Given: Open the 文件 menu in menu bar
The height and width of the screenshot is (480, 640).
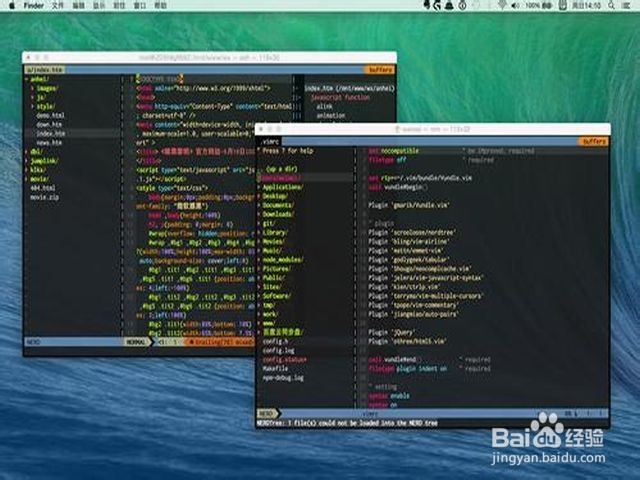Looking at the screenshot, I should pyautogui.click(x=58, y=5).
